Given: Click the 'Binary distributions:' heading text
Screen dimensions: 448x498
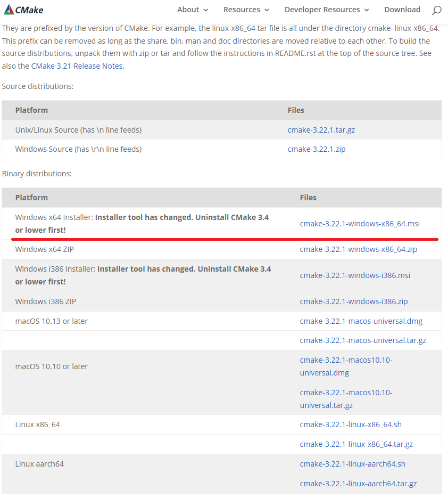Looking at the screenshot, I should 37,174.
